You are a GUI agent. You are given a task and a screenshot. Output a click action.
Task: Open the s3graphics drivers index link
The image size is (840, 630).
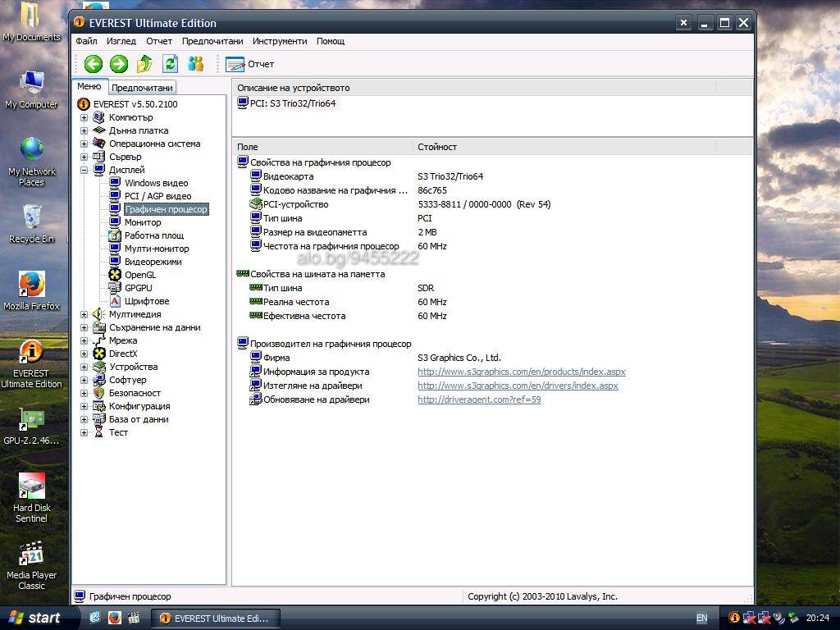point(518,386)
